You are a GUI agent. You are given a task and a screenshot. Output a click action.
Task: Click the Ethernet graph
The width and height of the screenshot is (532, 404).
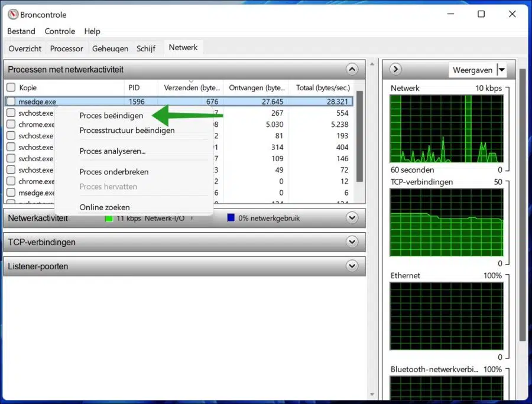[x=446, y=316]
